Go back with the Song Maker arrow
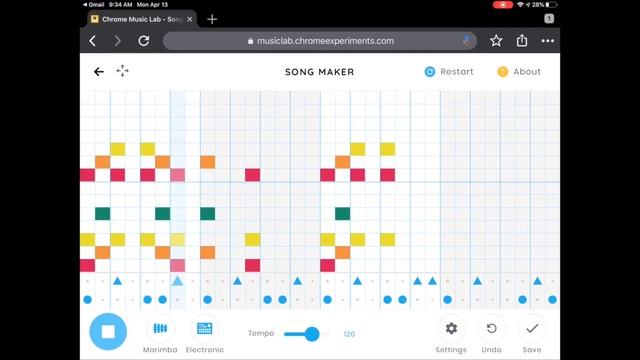Screen dimensions: 640x360 [x=99, y=72]
